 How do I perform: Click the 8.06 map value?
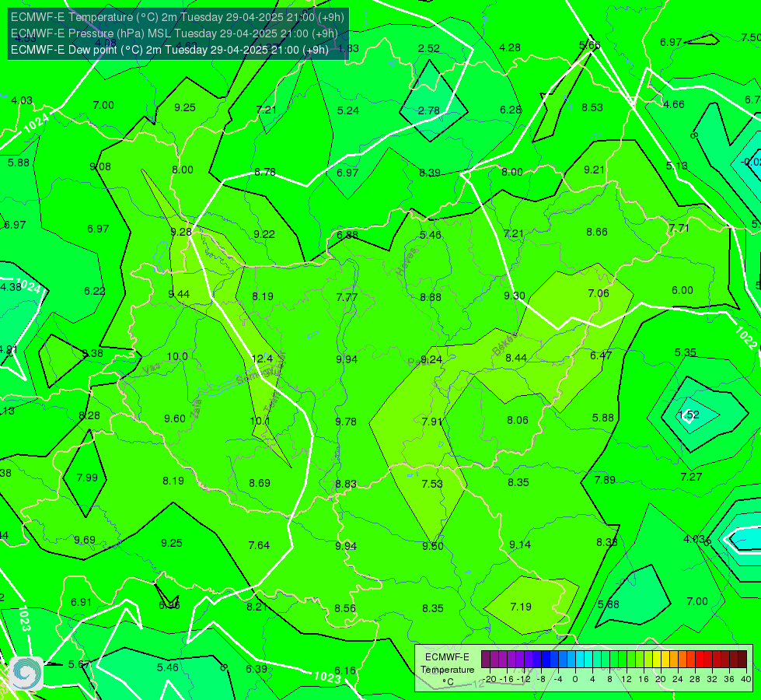tap(518, 420)
